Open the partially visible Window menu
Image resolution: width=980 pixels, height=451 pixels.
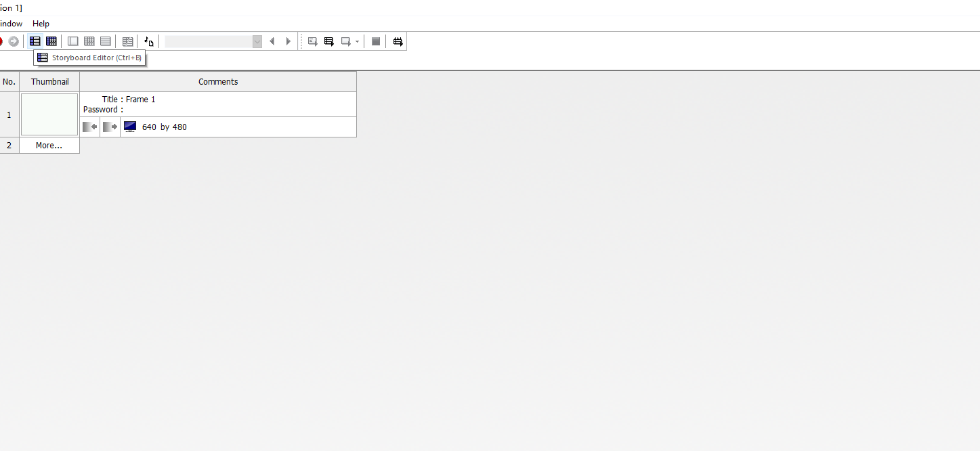(11, 24)
